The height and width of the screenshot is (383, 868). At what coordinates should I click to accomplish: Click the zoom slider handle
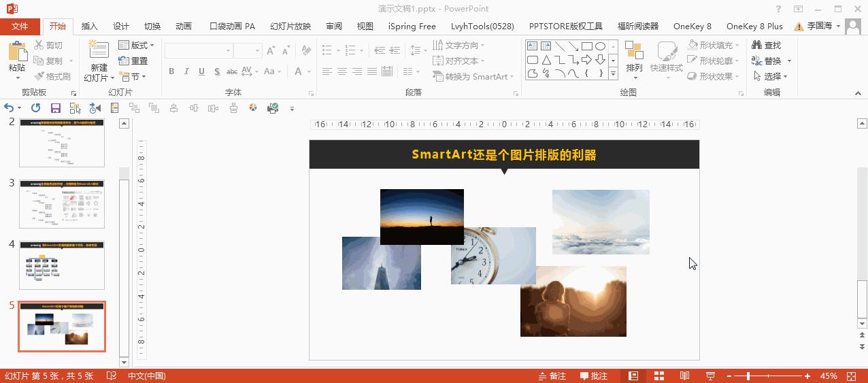click(748, 376)
